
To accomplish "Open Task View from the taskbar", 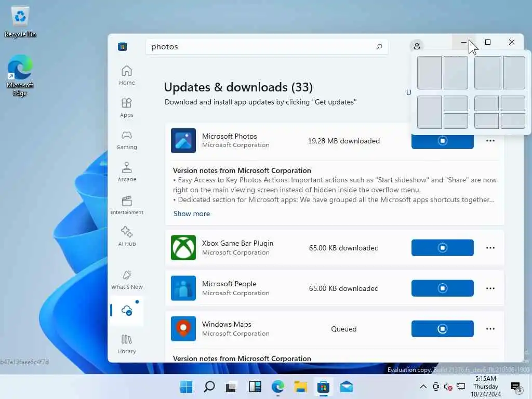I will 231,387.
